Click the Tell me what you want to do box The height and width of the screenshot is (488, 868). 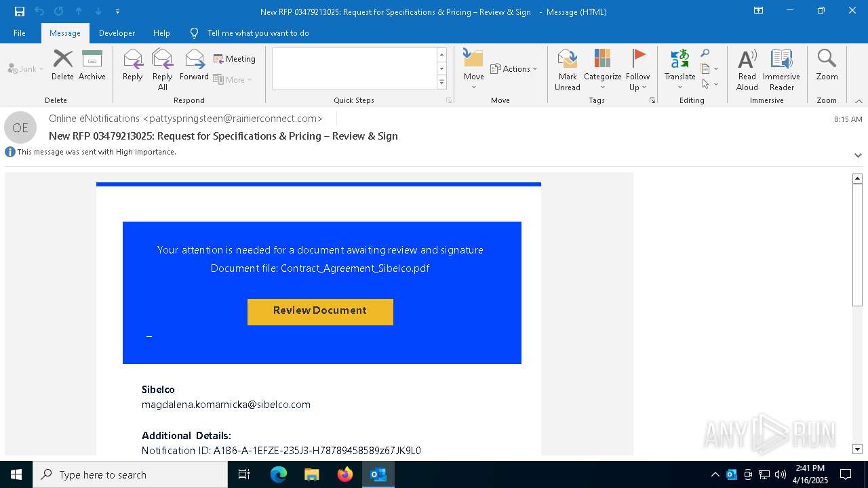tap(258, 33)
